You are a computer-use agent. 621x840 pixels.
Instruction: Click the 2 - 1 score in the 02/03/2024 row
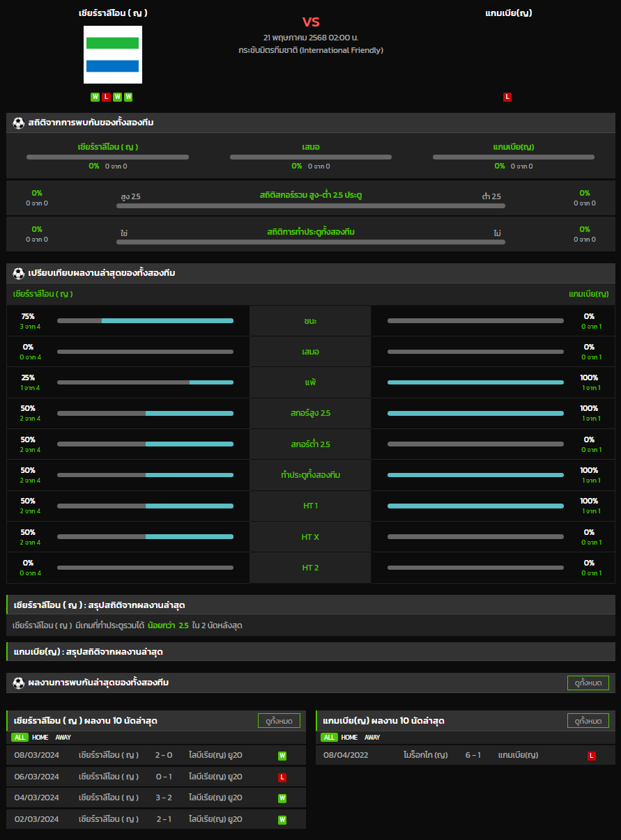click(164, 819)
